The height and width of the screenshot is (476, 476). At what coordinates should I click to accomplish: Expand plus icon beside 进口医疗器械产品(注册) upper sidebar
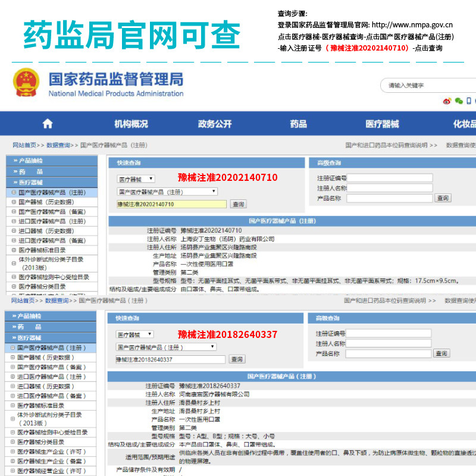(x=14, y=221)
